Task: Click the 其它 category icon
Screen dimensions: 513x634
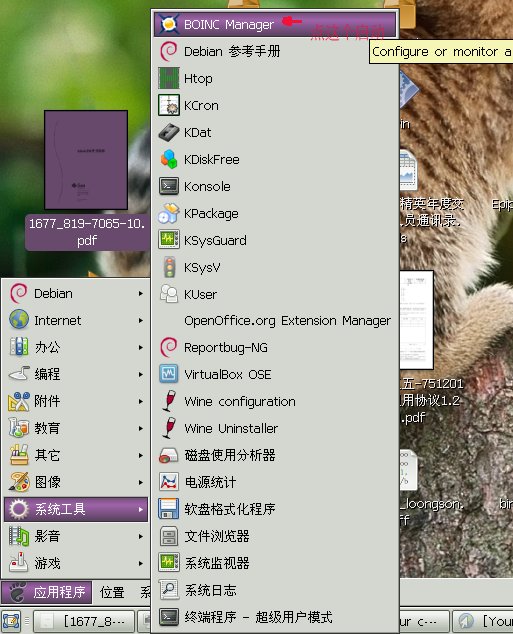Action: click(x=19, y=455)
